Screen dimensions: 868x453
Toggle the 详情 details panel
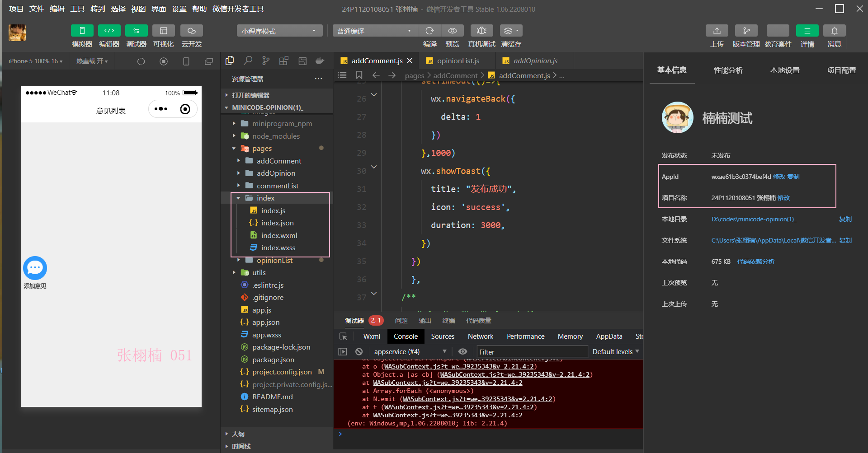[x=807, y=31]
